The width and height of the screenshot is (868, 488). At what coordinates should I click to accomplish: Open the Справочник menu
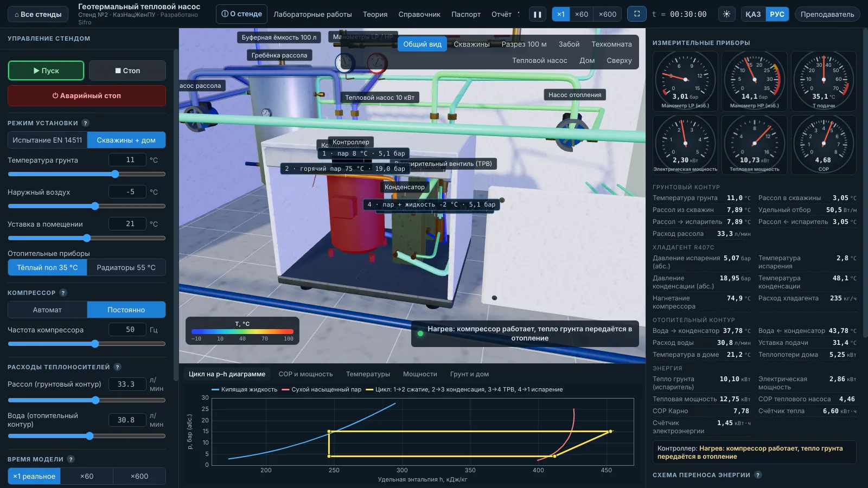coord(419,14)
